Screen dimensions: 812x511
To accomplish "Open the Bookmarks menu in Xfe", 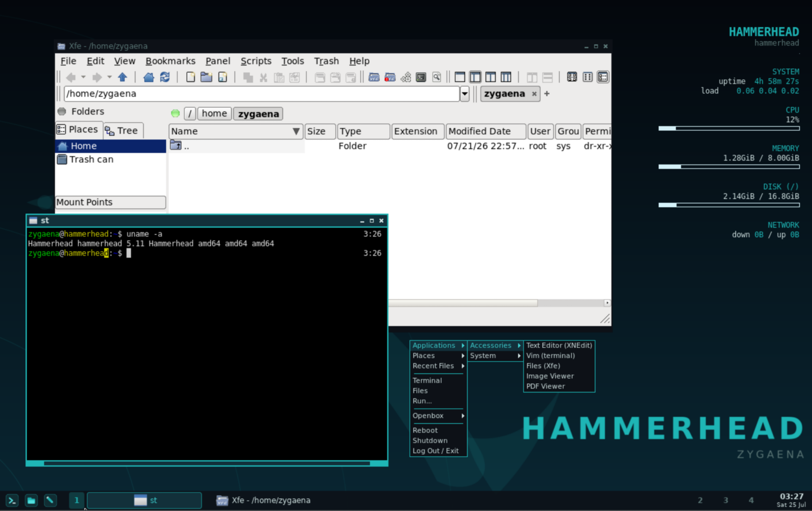I will coord(170,61).
